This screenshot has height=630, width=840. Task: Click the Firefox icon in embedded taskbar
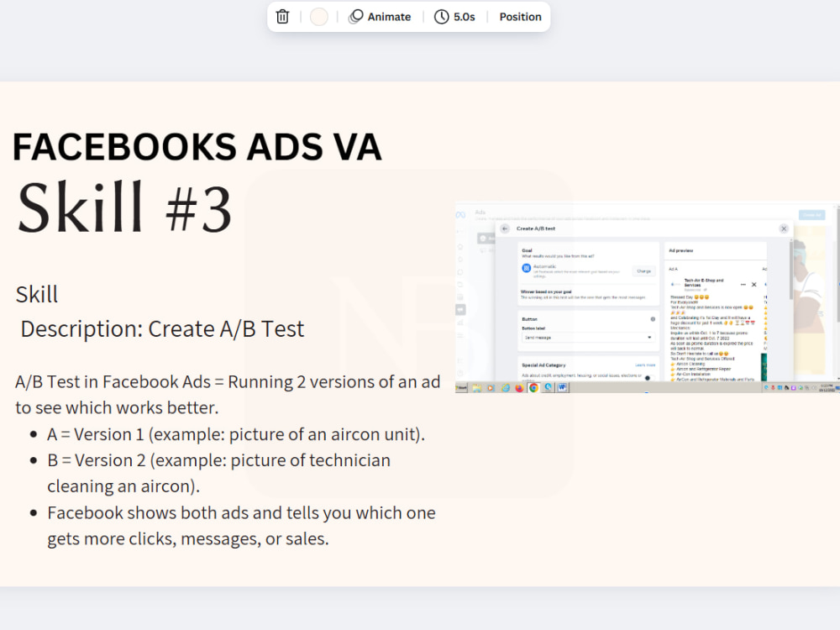(x=519, y=388)
